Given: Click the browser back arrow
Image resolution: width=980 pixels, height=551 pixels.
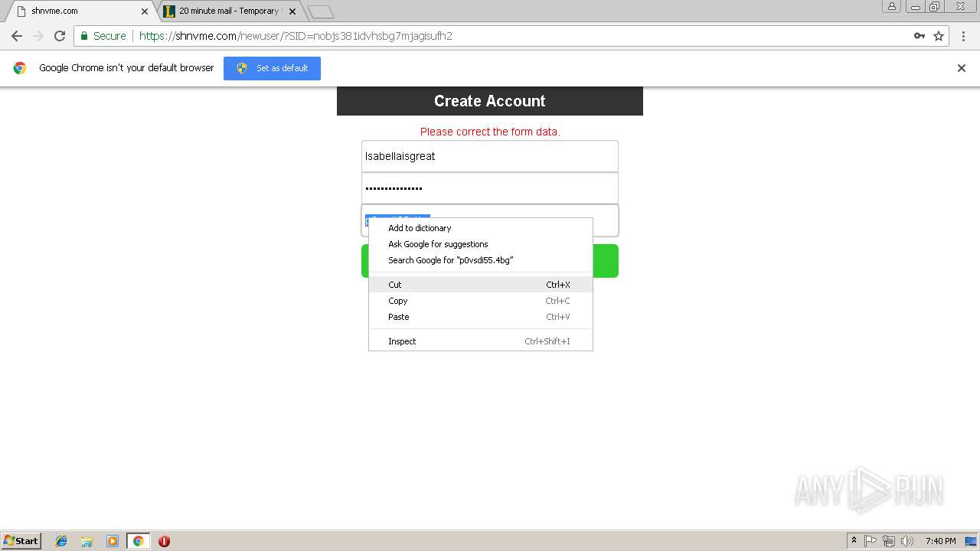Looking at the screenshot, I should (x=17, y=36).
